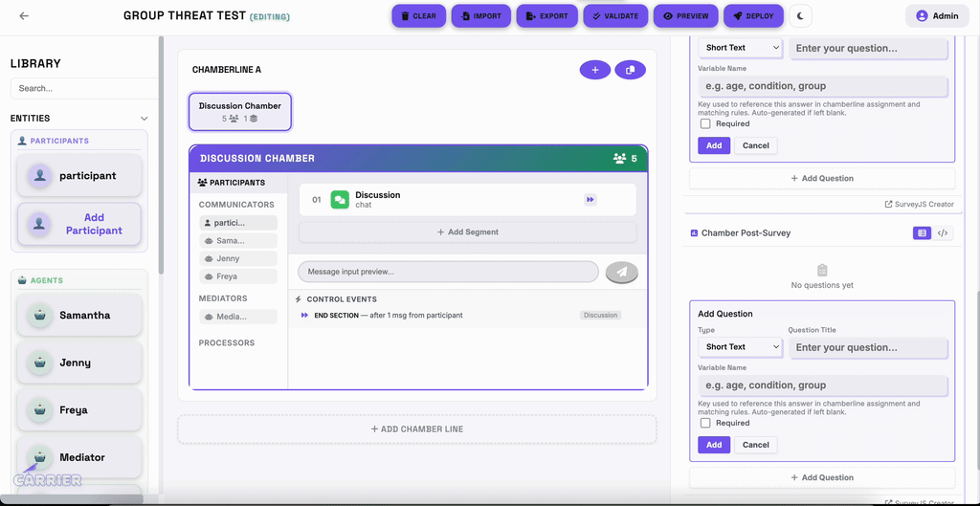
Task: Click the lower Cancel button
Action: [756, 445]
